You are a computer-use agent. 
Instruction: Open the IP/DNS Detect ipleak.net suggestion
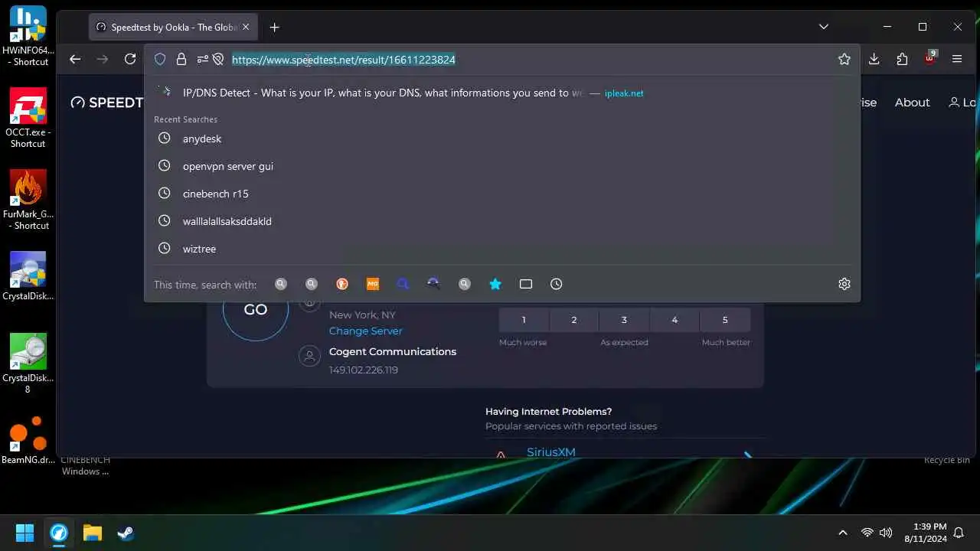point(501,93)
